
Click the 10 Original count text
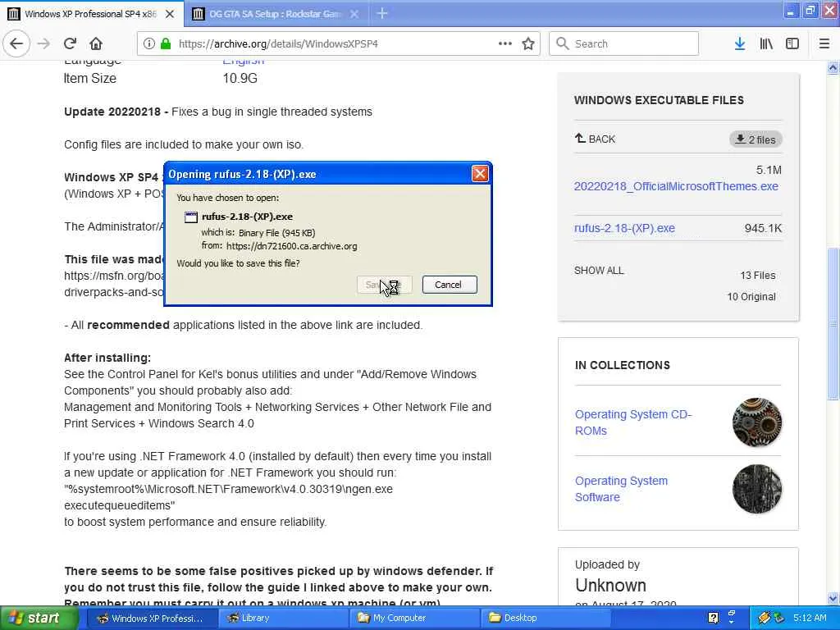tap(751, 297)
